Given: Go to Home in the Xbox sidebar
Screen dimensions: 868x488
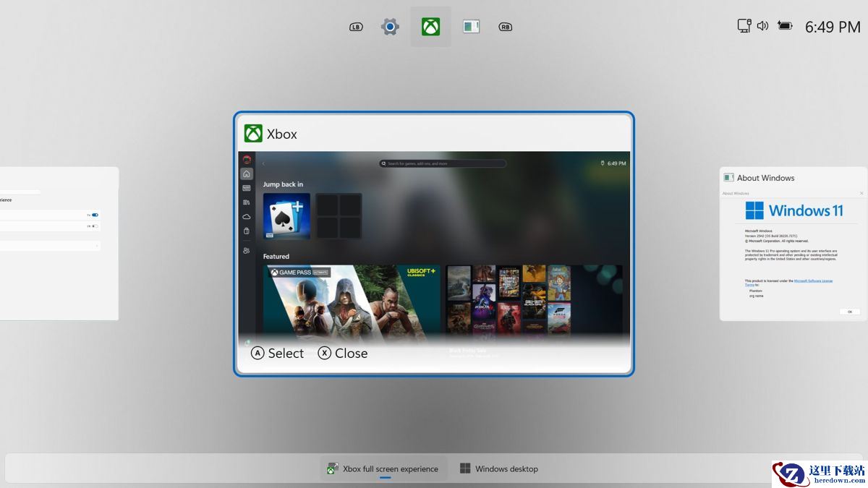Looking at the screenshot, I should pos(247,174).
